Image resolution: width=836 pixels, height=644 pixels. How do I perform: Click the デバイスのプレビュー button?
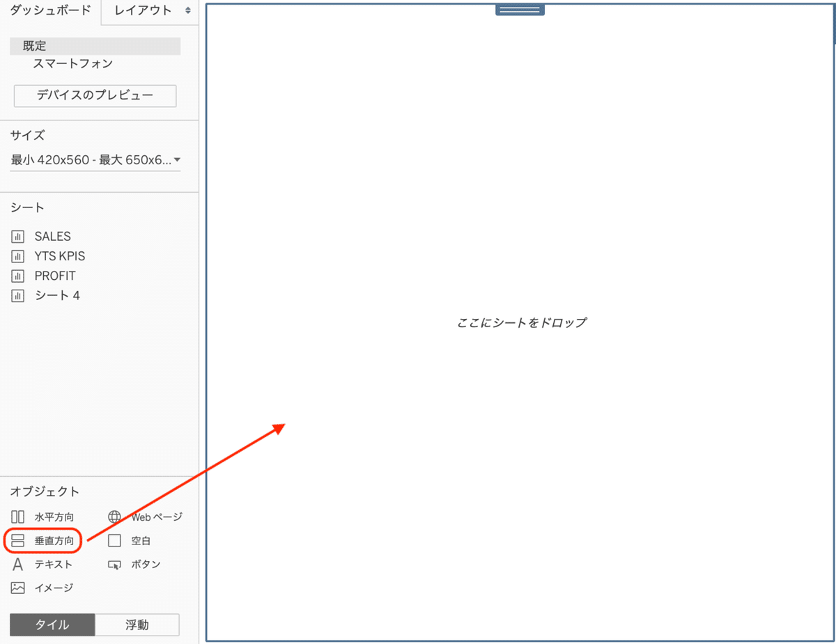point(94,96)
